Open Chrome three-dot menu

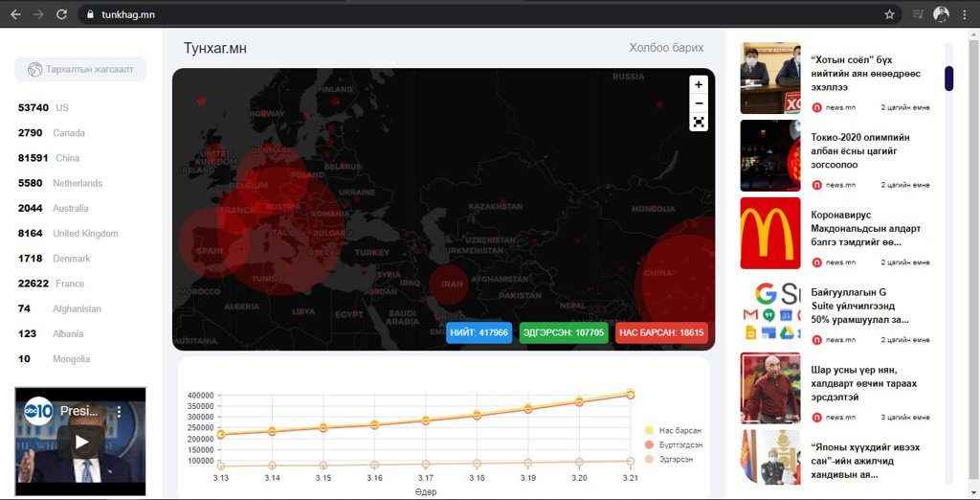[x=965, y=14]
